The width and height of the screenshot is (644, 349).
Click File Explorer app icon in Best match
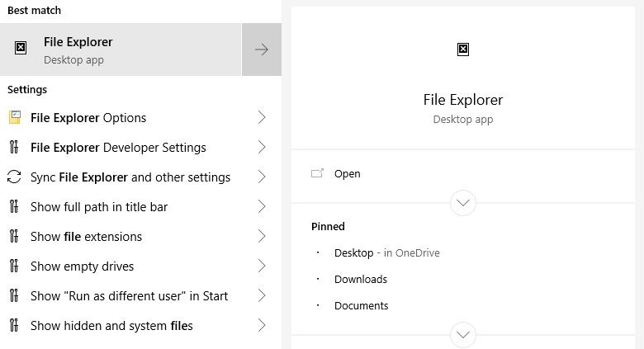[x=21, y=48]
